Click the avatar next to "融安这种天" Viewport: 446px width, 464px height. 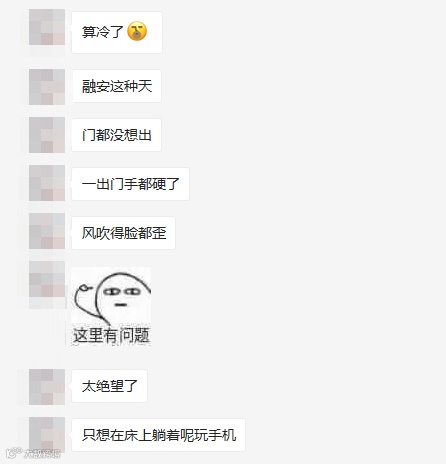tap(47, 87)
